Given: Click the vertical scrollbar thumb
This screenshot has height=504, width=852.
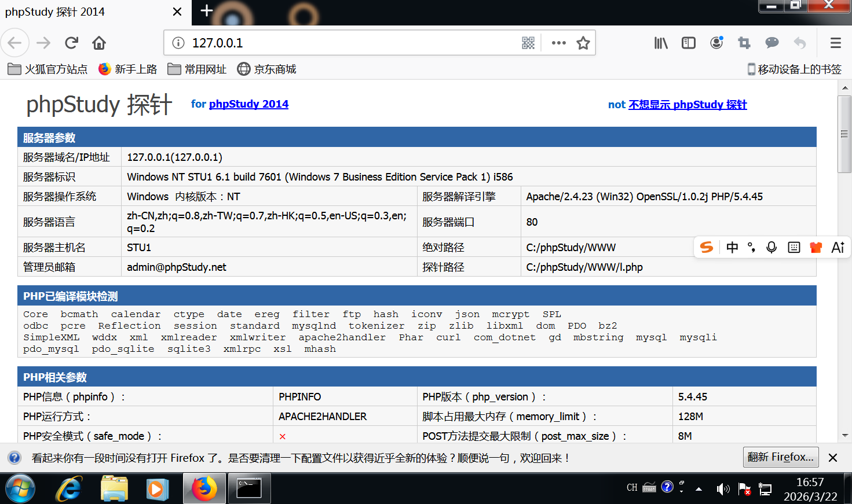Looking at the screenshot, I should [844, 134].
